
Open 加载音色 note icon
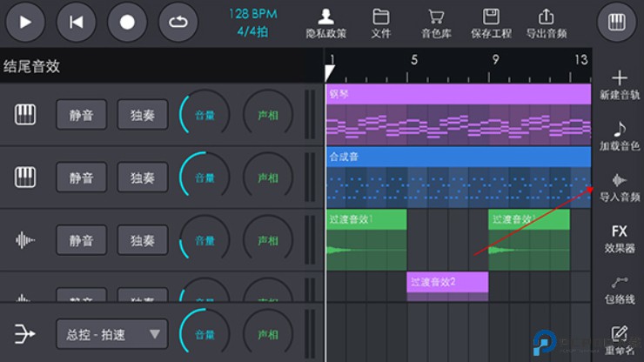click(x=619, y=130)
